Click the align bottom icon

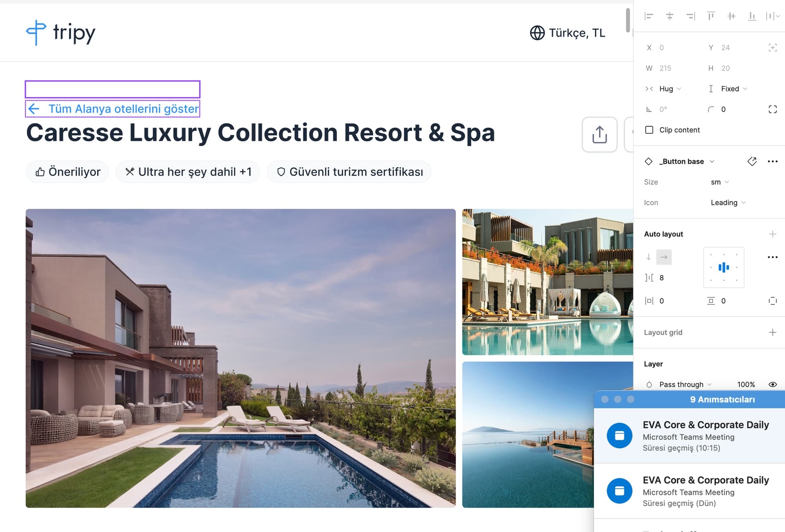pos(752,16)
